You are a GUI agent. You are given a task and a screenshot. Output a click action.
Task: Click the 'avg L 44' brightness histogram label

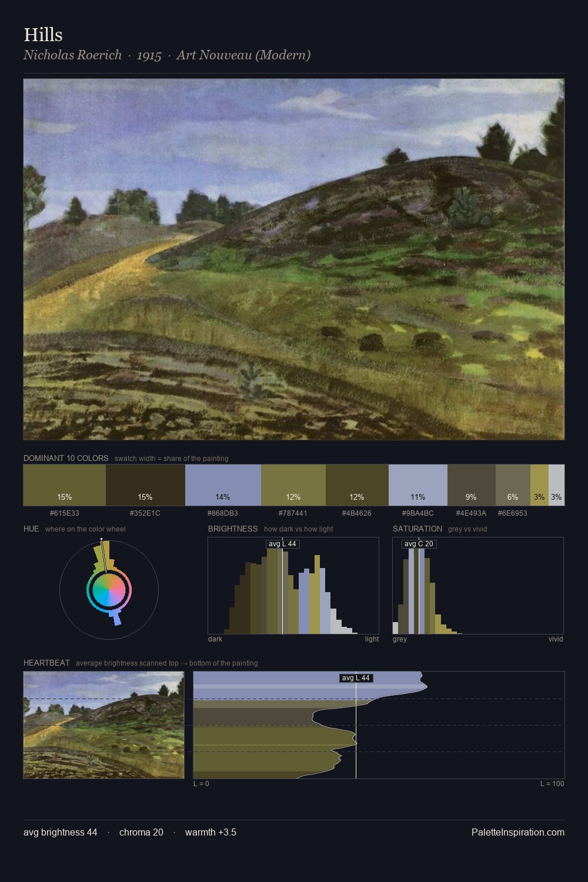282,544
